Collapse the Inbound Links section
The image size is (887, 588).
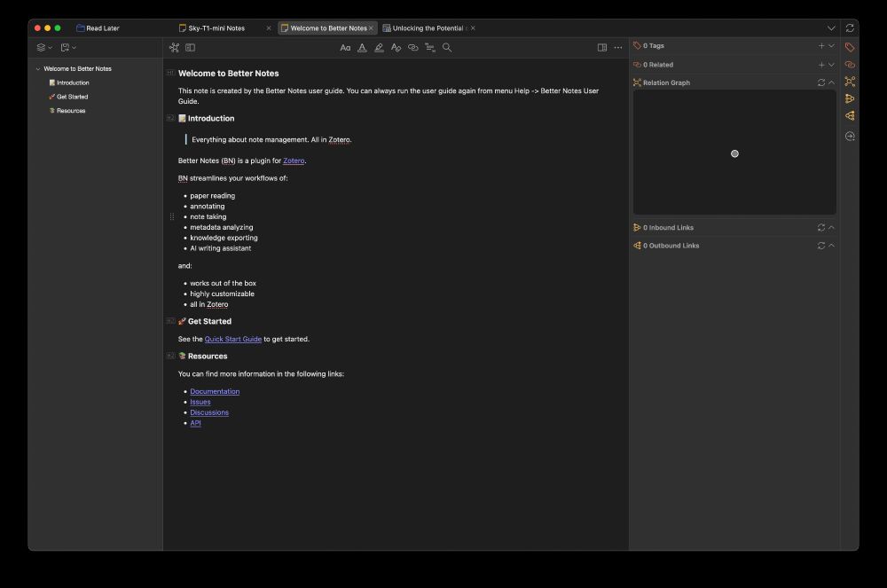coord(832,227)
